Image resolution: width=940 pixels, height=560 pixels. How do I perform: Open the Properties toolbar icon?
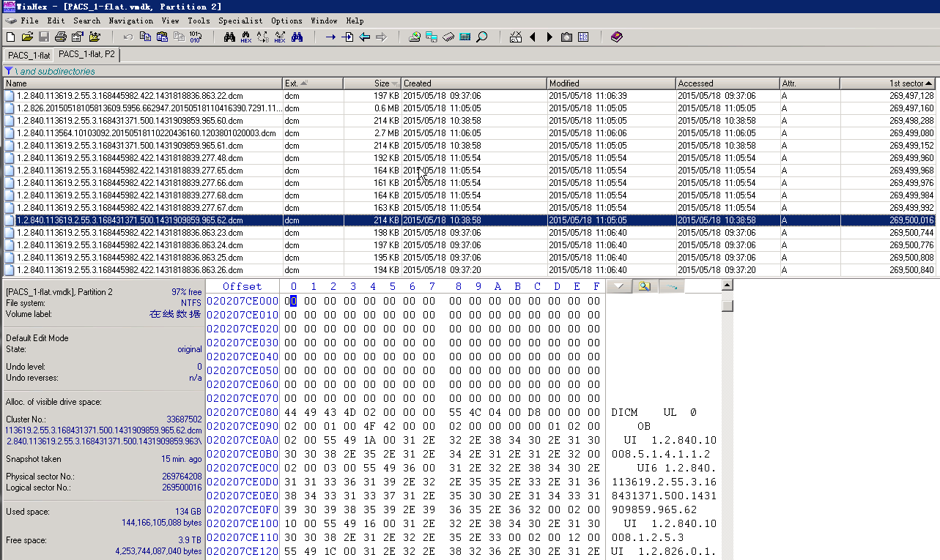tap(77, 37)
